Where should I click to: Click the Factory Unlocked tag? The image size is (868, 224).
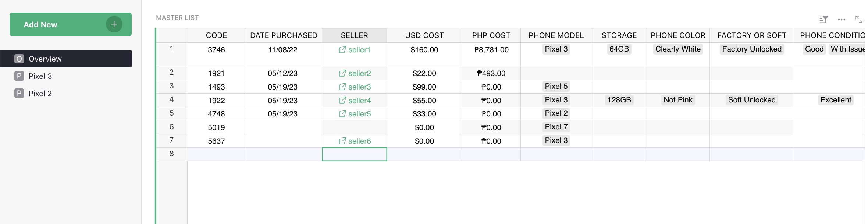coord(752,49)
